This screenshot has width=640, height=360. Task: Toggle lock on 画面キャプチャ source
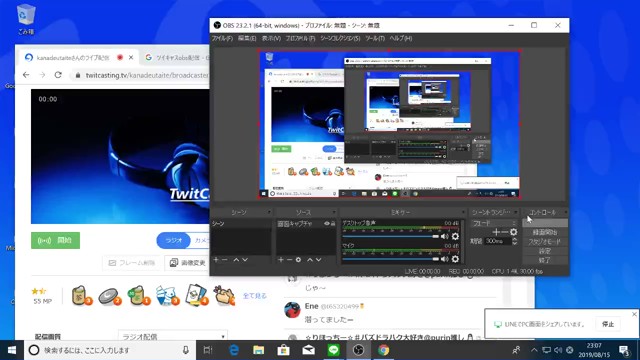pyautogui.click(x=333, y=223)
